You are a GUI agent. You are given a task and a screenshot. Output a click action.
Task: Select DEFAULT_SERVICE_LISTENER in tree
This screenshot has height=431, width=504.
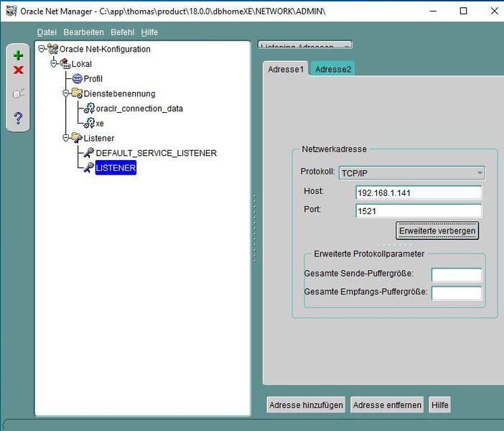(157, 153)
